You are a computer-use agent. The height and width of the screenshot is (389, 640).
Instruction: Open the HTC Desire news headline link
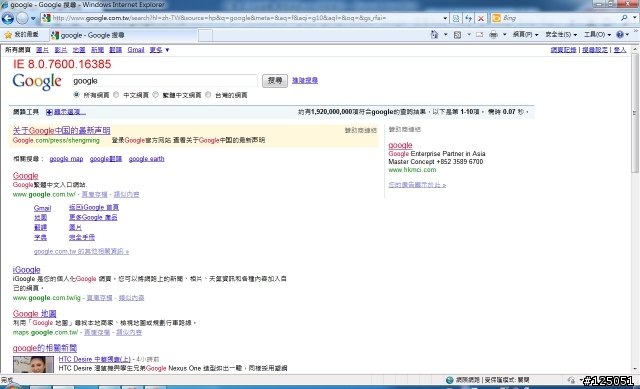pos(95,359)
